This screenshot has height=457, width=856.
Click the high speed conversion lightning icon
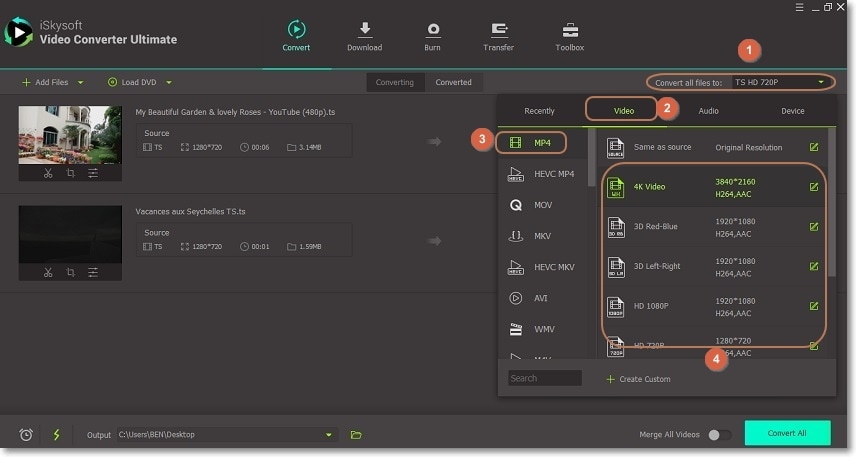(x=56, y=435)
